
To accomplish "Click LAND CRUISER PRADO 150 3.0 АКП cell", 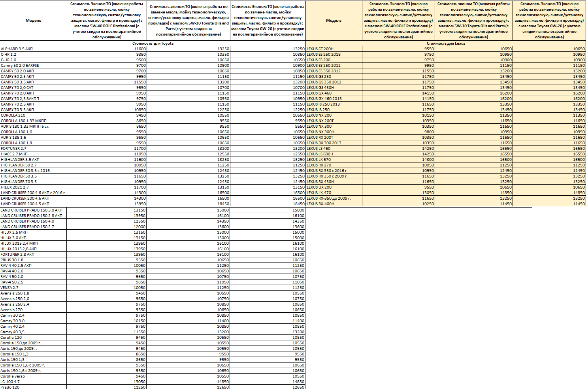I will [34, 210].
